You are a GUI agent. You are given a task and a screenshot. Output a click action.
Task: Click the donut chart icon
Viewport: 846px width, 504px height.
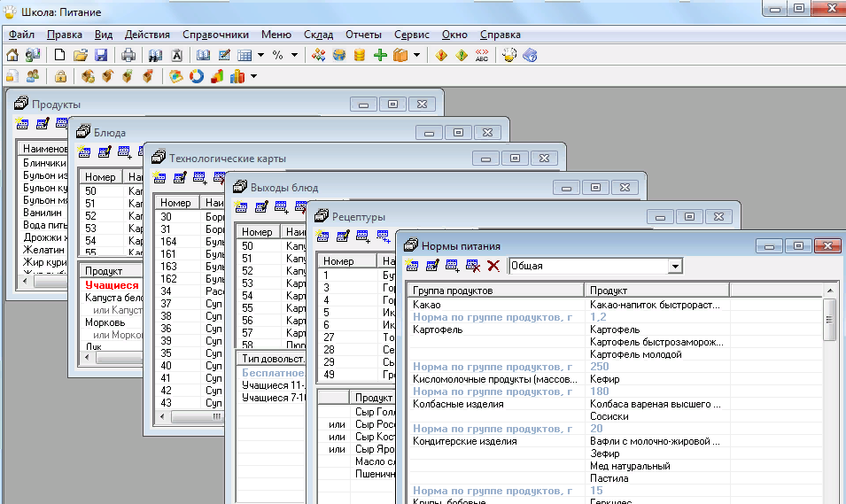coord(196,76)
